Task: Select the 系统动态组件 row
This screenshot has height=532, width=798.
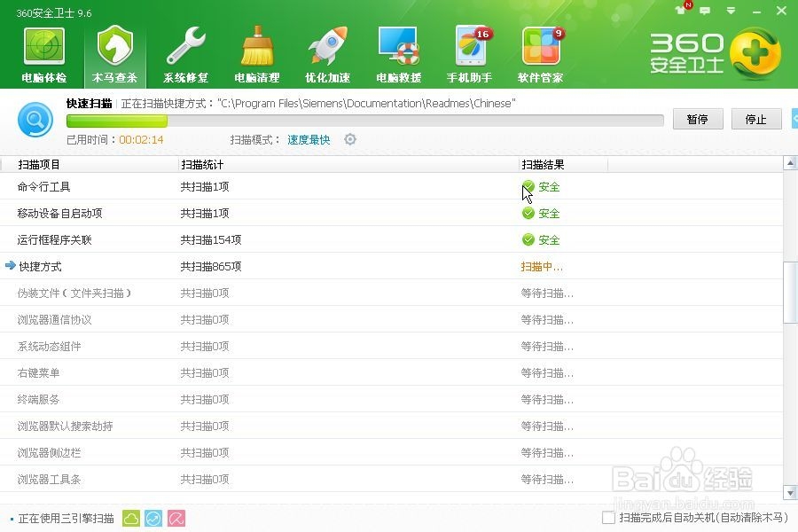Action: click(x=391, y=346)
